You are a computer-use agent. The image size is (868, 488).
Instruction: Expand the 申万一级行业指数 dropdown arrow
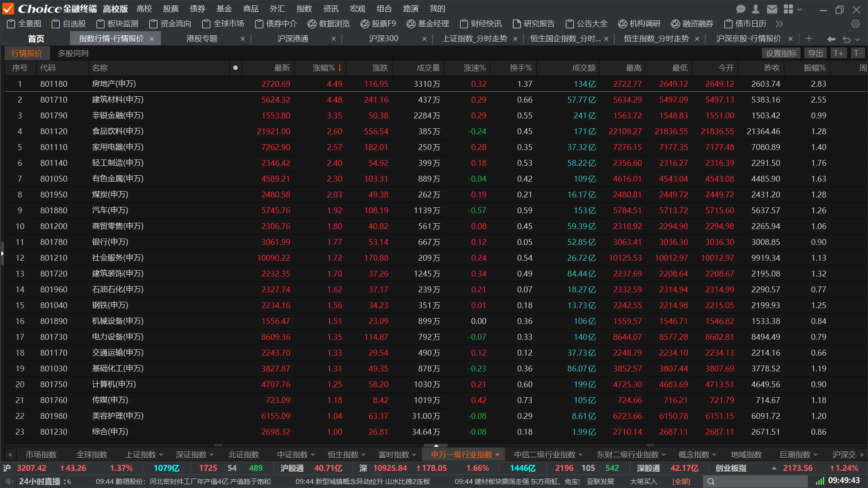pyautogui.click(x=497, y=455)
